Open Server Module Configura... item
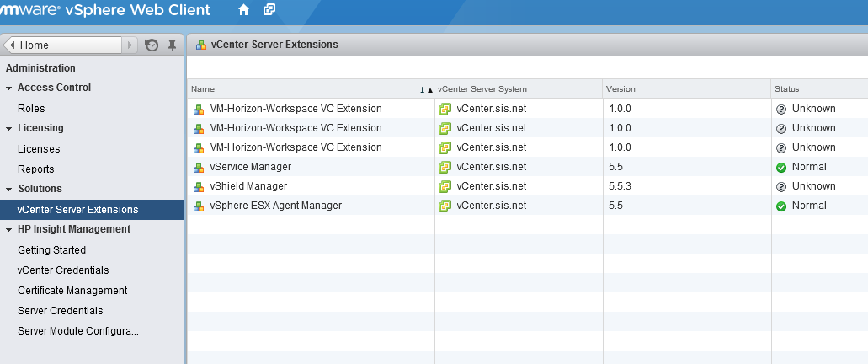 coord(78,331)
